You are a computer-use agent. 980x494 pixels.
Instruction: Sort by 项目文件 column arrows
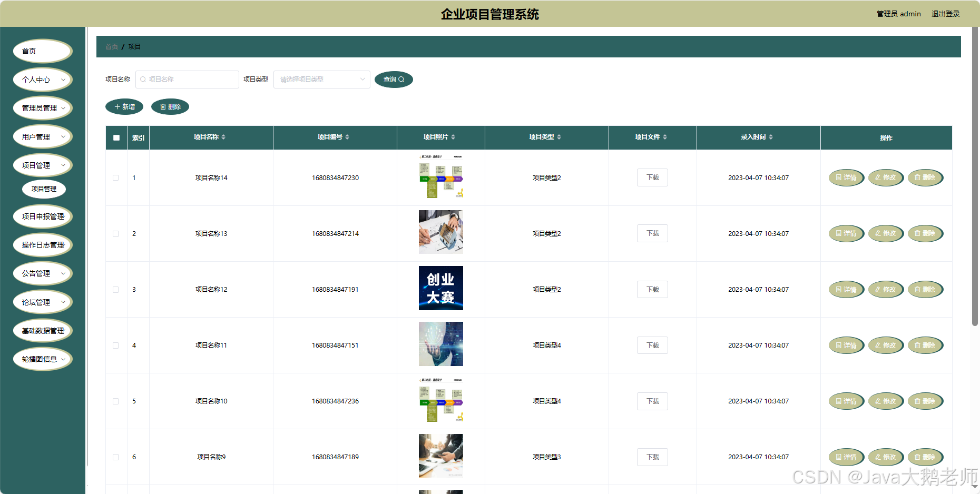(665, 137)
